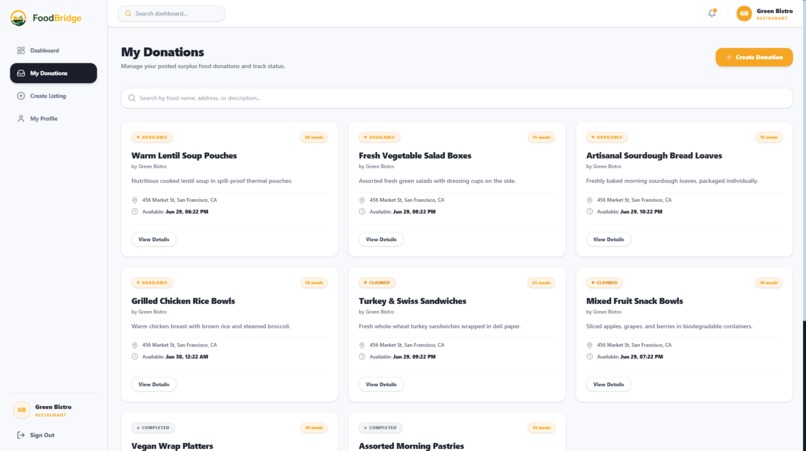The image size is (806, 451).
Task: Click the Create Donation button
Action: pyautogui.click(x=754, y=57)
